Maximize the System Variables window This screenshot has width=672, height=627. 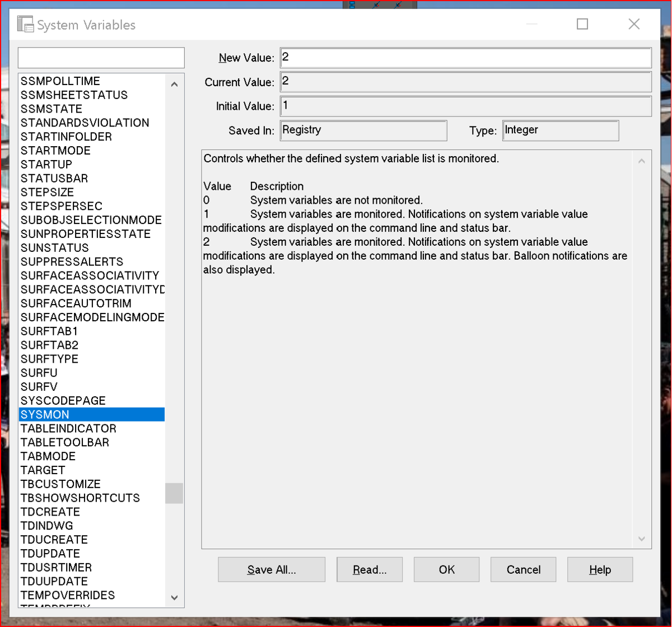click(582, 24)
